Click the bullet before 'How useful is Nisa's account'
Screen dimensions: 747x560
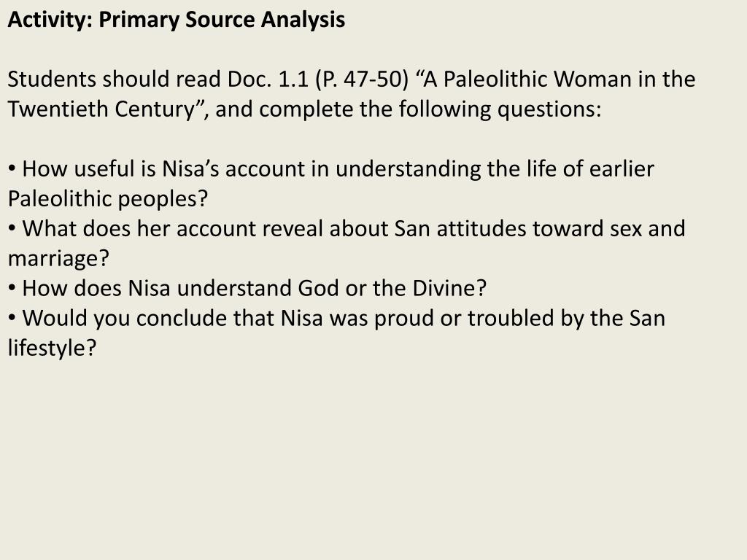click(x=12, y=169)
